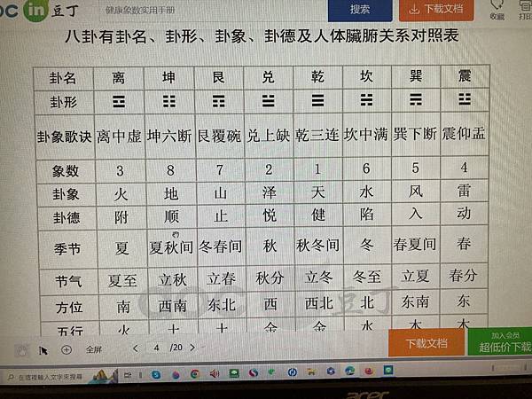
Task: Open the yellow File Explorer icon on taskbar
Action: pos(311,372)
